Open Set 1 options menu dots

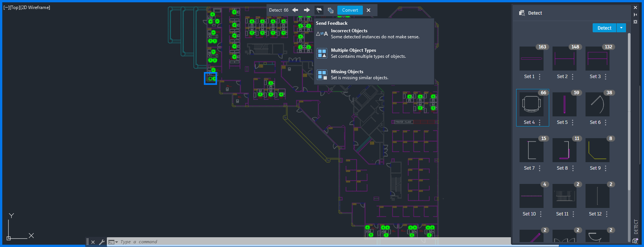tap(540, 77)
